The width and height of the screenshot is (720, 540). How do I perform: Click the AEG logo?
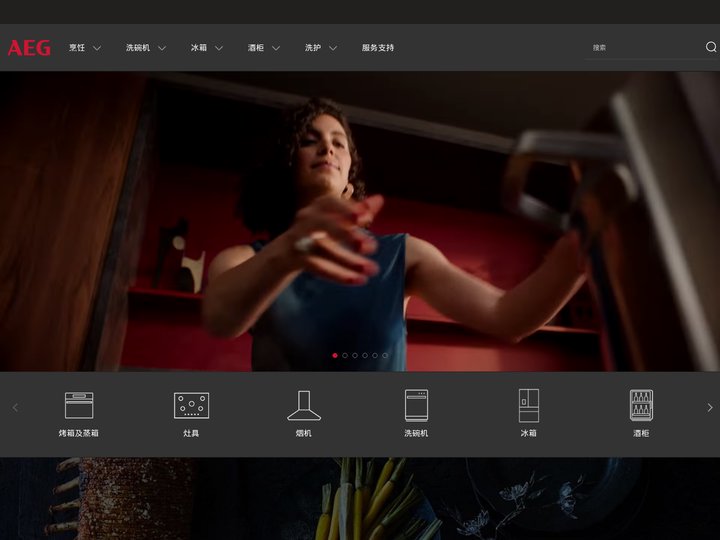(29, 48)
